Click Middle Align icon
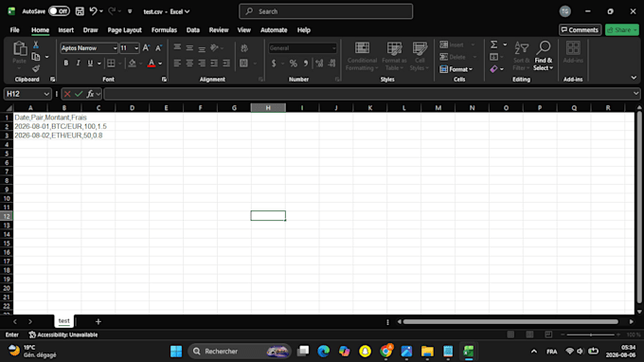The width and height of the screenshot is (644, 362). [x=189, y=48]
